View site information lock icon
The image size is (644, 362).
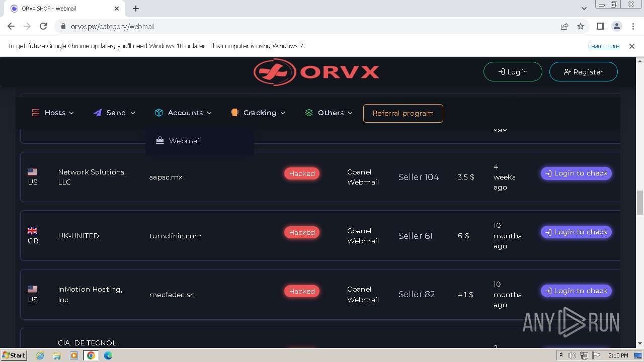coord(63,26)
